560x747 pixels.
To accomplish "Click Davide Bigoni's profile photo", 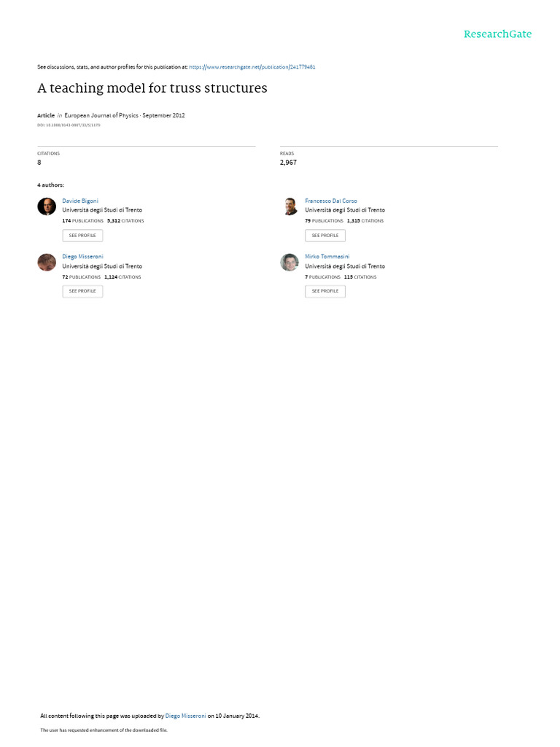I will click(47, 206).
